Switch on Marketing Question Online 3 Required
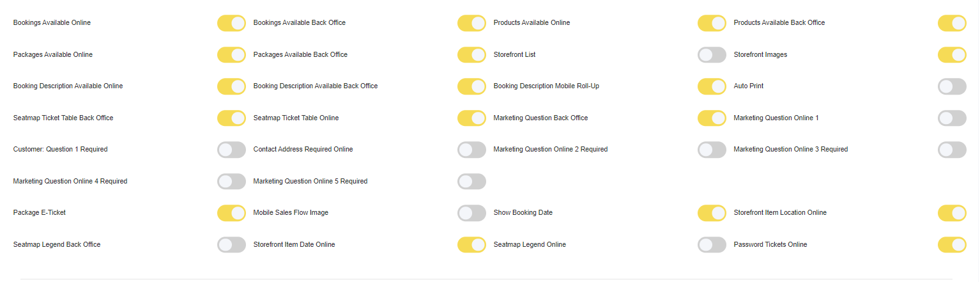This screenshot has height=282, width=980. coord(952,150)
